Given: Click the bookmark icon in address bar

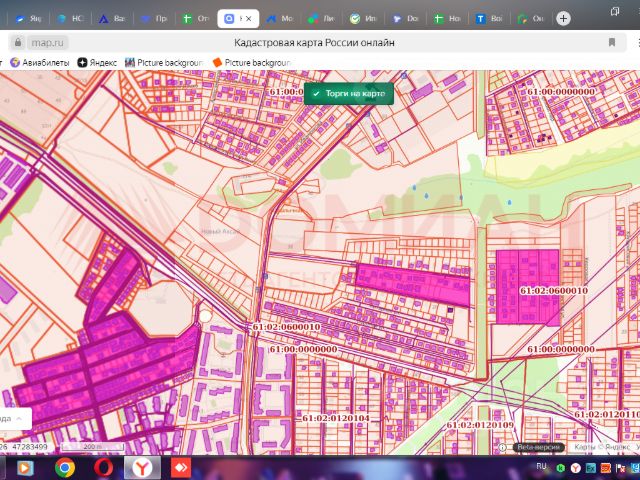Looking at the screenshot, I should pyautogui.click(x=611, y=43).
